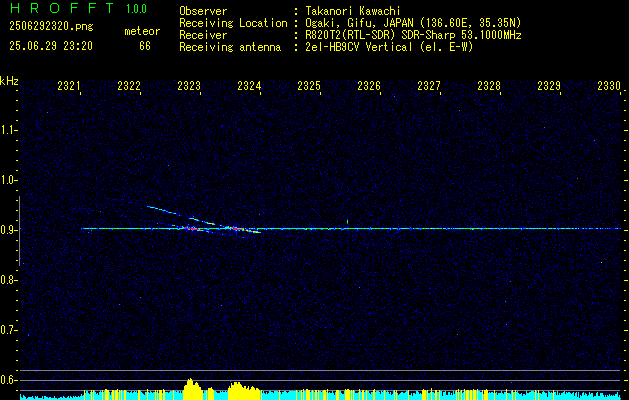This screenshot has width=629, height=400.
Task: Click the 'Receiving antenna' field label
Action: [230, 47]
